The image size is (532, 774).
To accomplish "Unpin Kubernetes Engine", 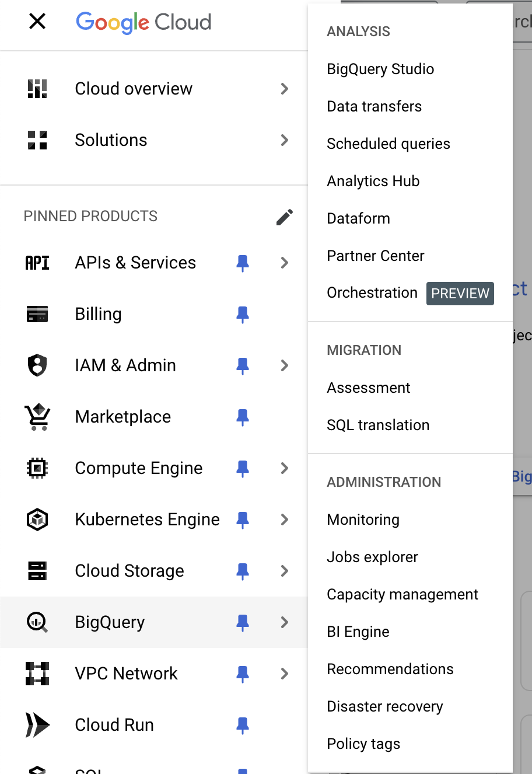I will point(243,520).
